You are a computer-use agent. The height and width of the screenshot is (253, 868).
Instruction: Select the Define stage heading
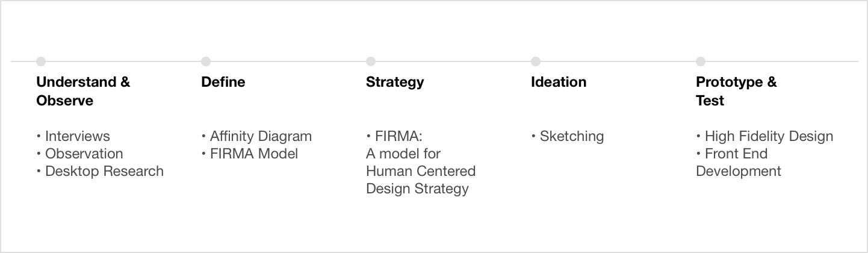pyautogui.click(x=223, y=82)
